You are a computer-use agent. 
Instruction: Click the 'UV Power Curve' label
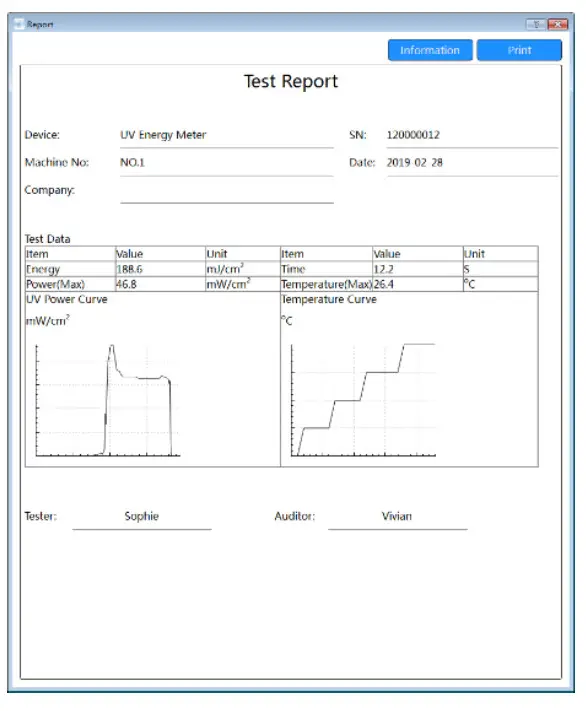67,299
